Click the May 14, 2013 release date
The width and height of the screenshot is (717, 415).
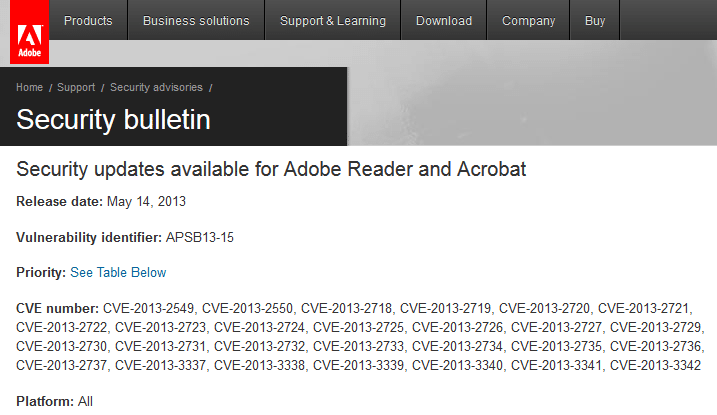tap(146, 202)
